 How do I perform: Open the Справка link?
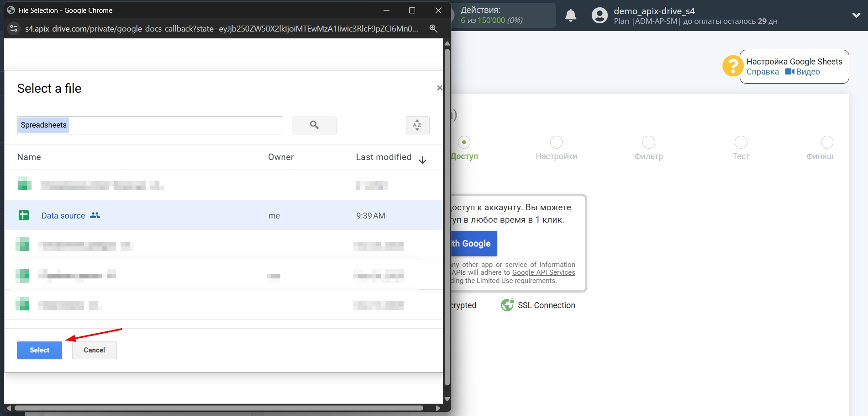coord(762,72)
